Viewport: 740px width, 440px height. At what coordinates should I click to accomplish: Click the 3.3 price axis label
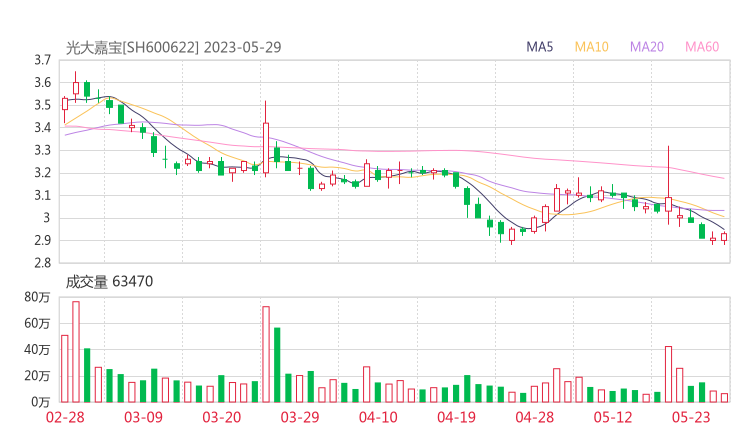(x=42, y=150)
